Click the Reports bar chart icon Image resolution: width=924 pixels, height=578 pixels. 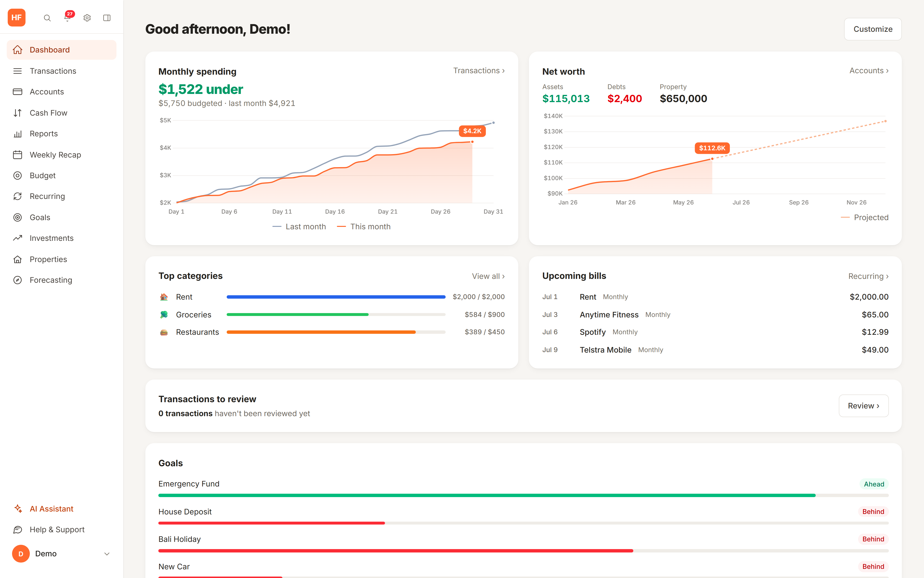tap(18, 134)
